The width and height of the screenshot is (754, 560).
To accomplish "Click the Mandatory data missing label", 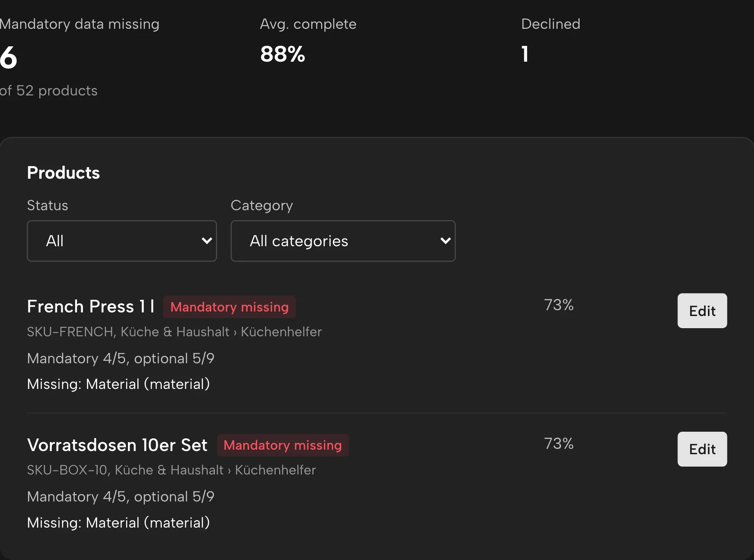I will click(79, 24).
